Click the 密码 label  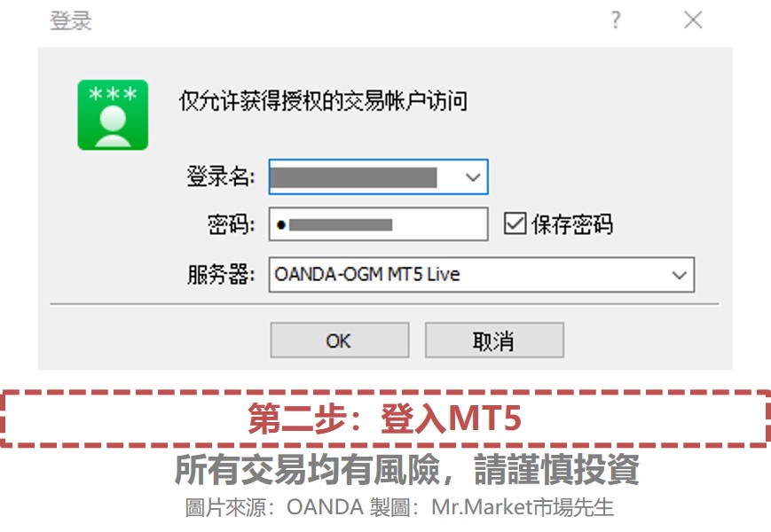point(231,224)
